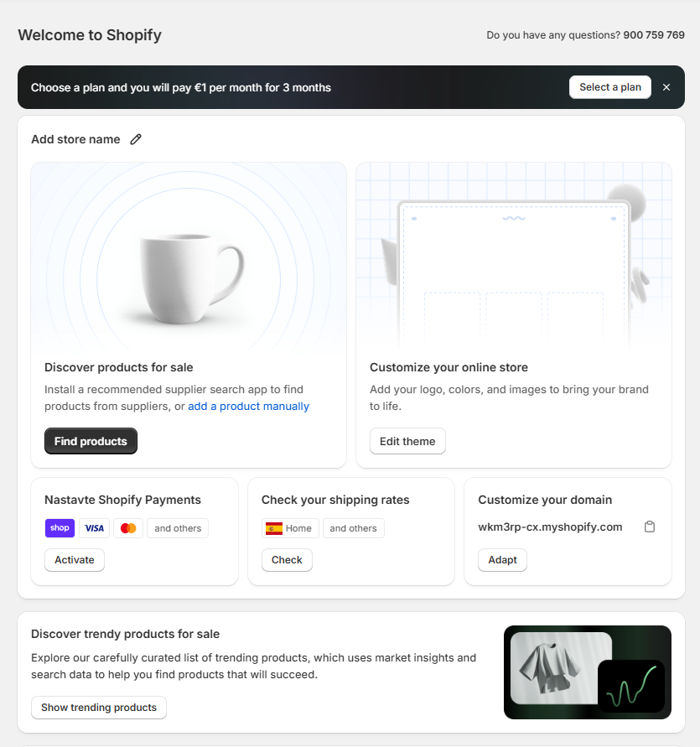700x747 pixels.
Task: Check your shipping rates button
Action: coord(287,560)
